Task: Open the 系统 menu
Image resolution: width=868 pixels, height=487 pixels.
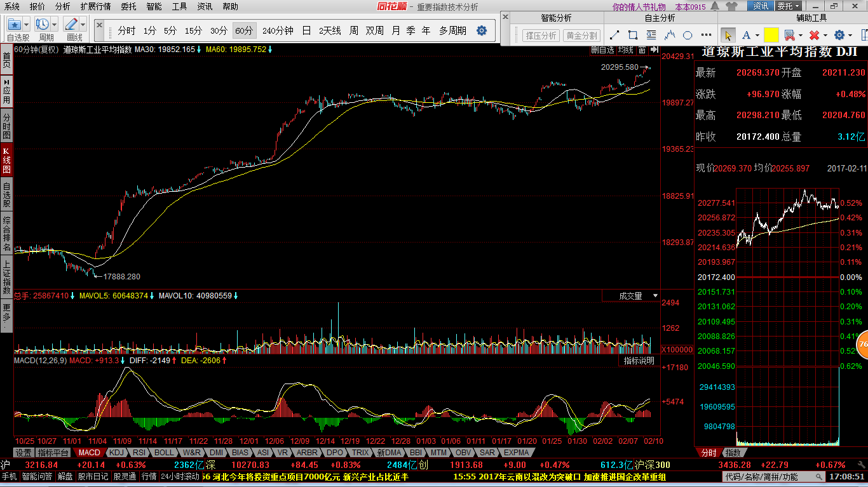Action: (12, 6)
